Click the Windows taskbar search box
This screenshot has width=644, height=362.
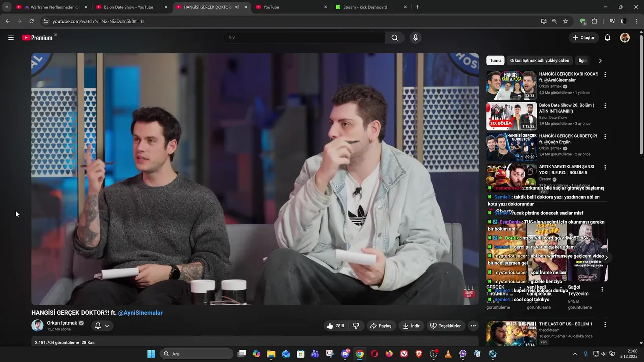tap(197, 354)
